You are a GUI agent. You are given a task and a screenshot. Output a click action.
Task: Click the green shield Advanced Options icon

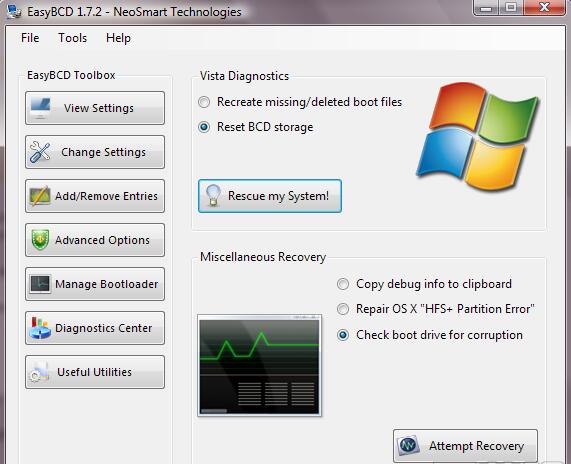click(40, 240)
